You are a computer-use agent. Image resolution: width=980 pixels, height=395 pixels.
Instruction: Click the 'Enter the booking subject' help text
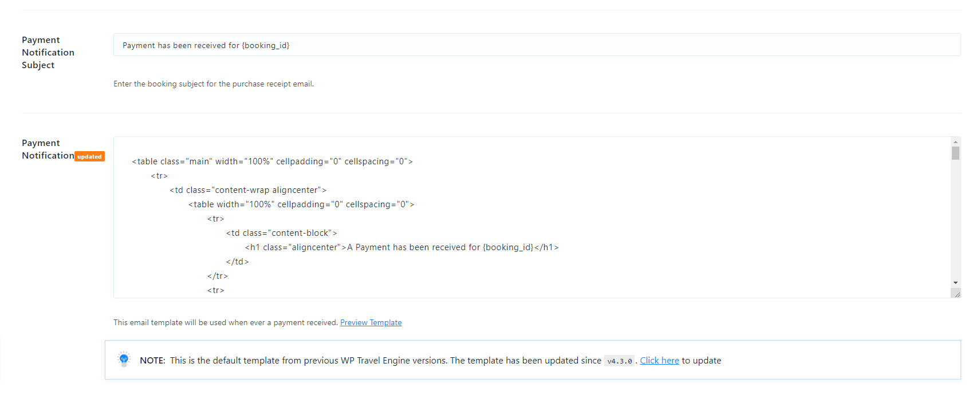(214, 84)
